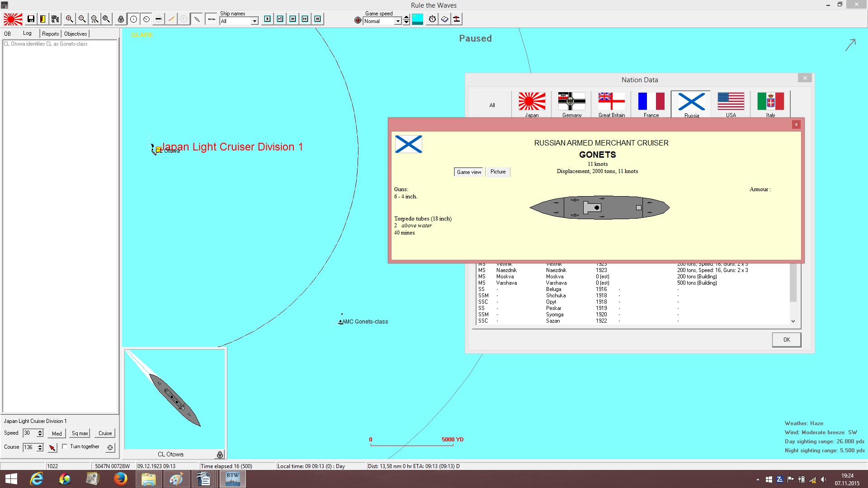
Task: Toggle the padlock icon in the toolbar
Action: pyautogui.click(x=121, y=19)
